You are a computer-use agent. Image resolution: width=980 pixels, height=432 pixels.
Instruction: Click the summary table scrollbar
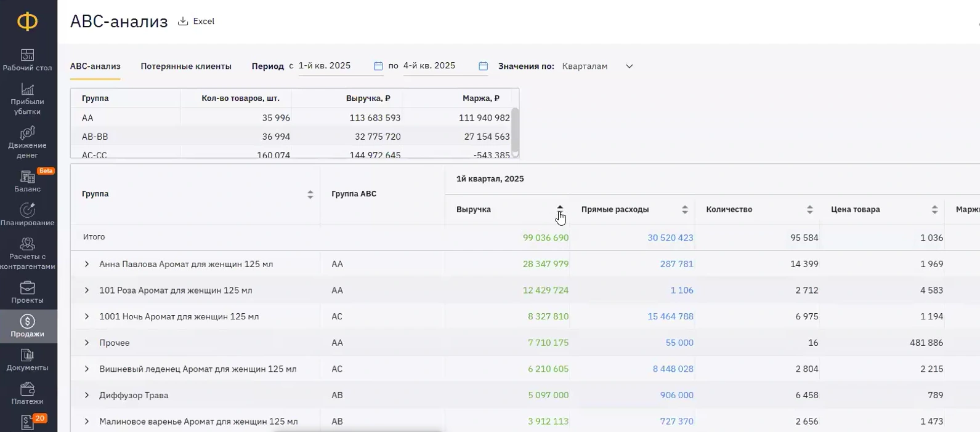click(x=516, y=130)
